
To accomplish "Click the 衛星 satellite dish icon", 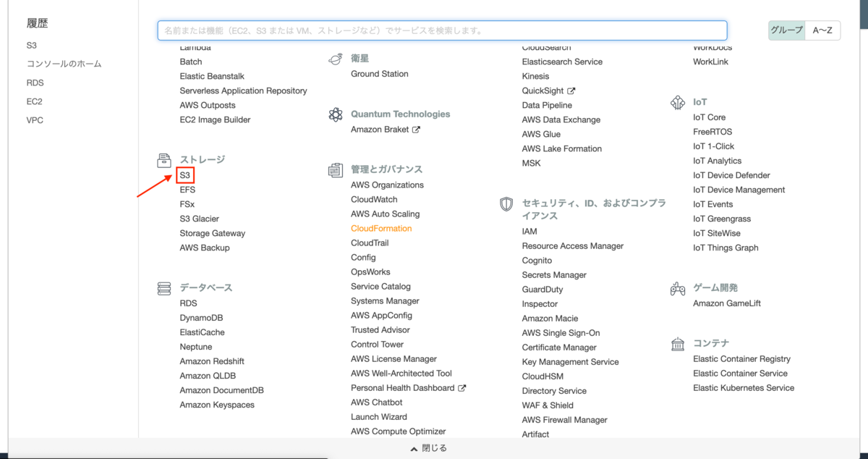I will tap(335, 59).
